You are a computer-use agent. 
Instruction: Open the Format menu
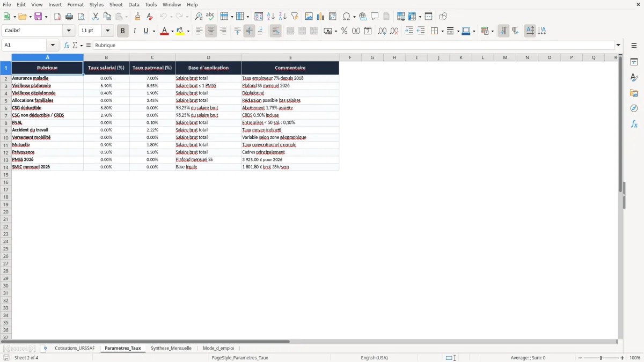tap(76, 4)
